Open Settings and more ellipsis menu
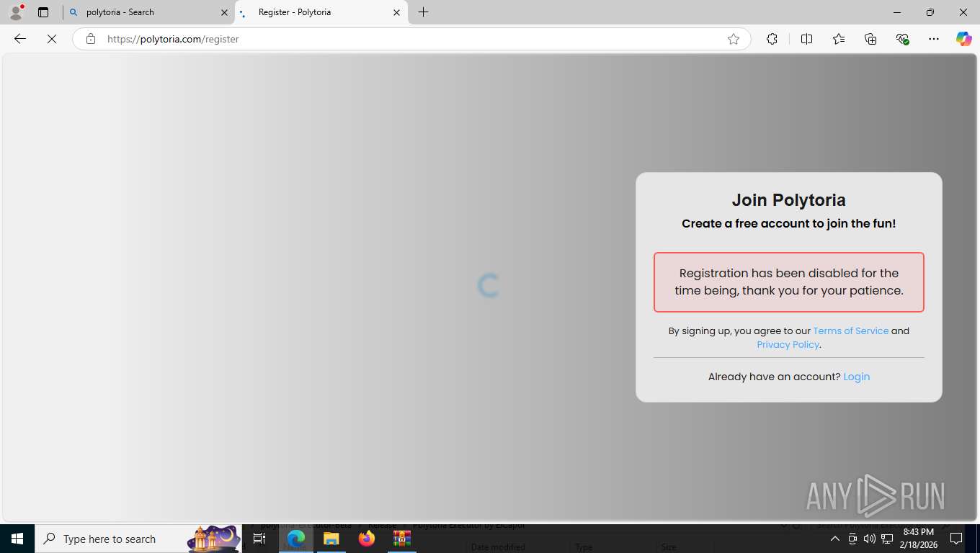 [x=934, y=39]
